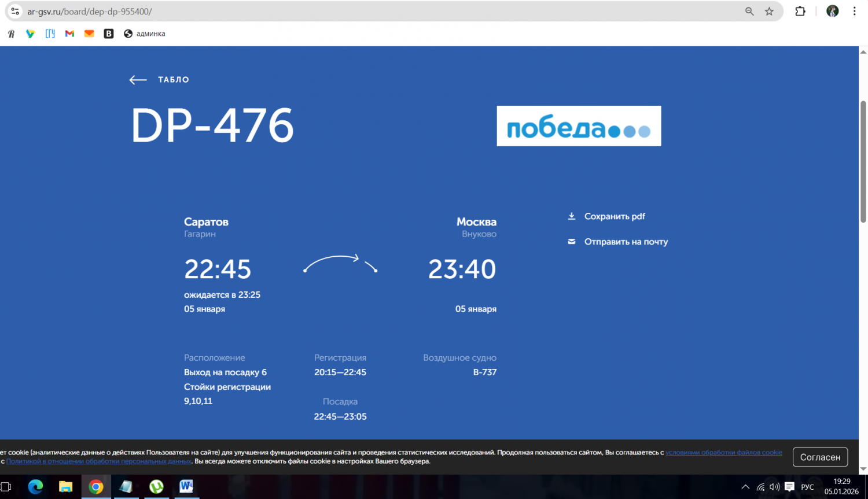Open the админка bookmark
868x499 pixels.
145,34
